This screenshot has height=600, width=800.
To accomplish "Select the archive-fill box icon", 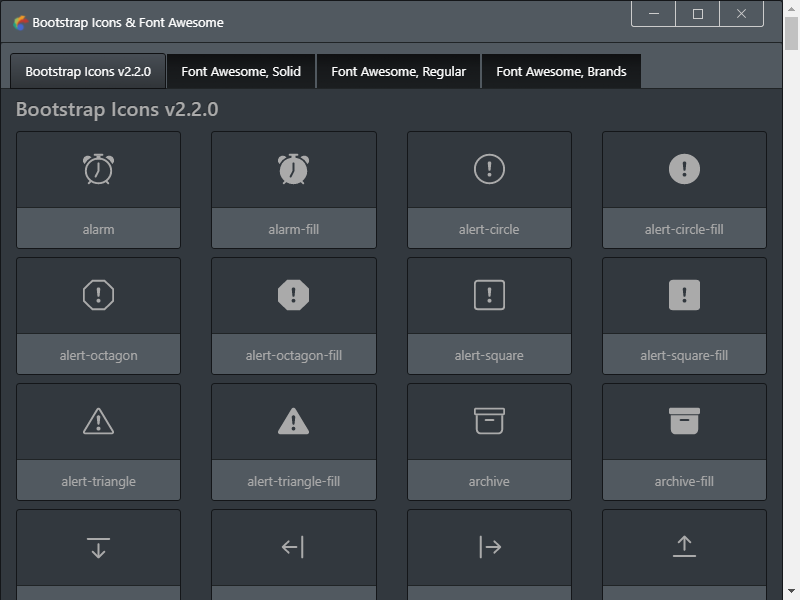I will pyautogui.click(x=684, y=421).
